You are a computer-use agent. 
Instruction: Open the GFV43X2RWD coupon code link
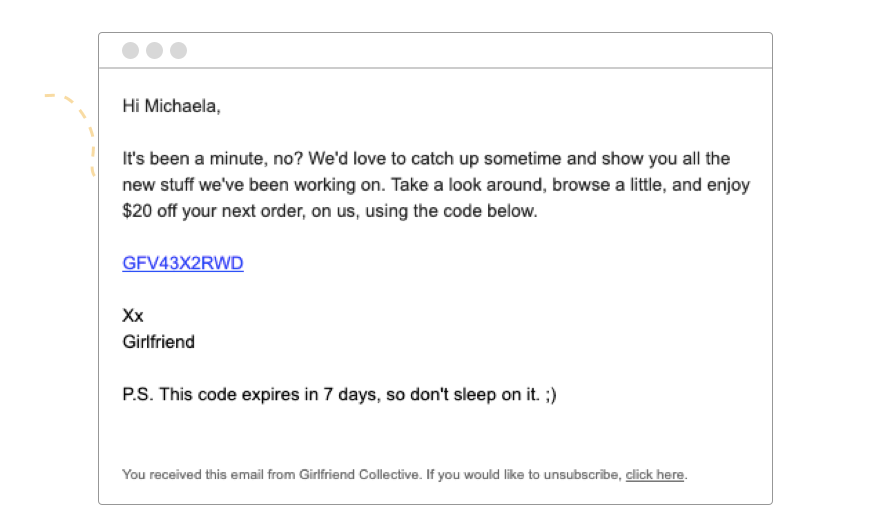[x=183, y=263]
